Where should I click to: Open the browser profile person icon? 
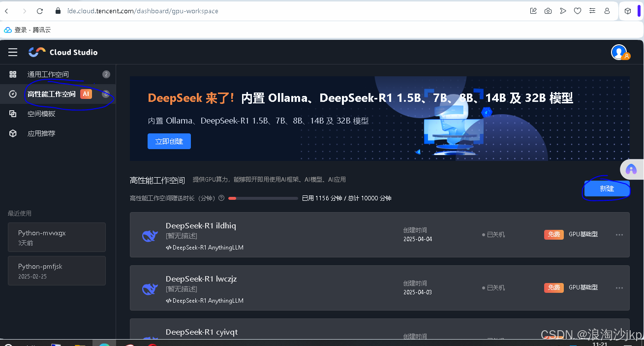[607, 11]
